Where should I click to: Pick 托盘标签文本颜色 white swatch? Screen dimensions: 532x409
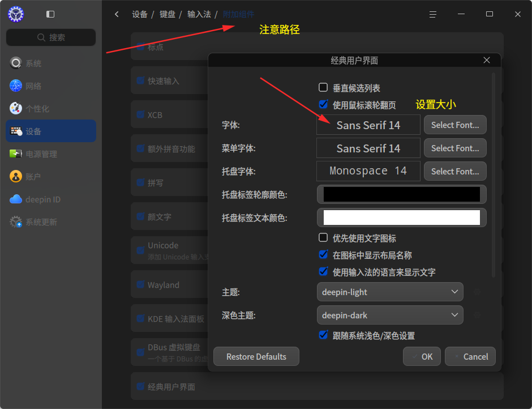coord(402,218)
